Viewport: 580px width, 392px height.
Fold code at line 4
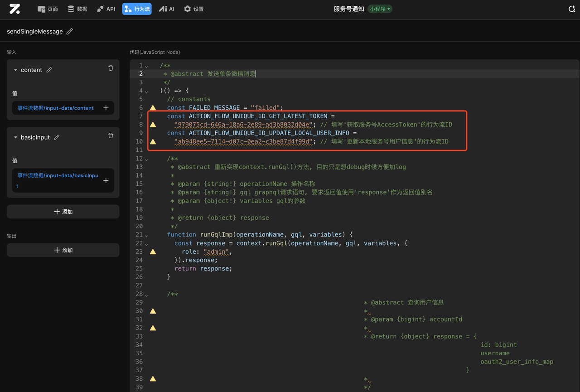[146, 91]
